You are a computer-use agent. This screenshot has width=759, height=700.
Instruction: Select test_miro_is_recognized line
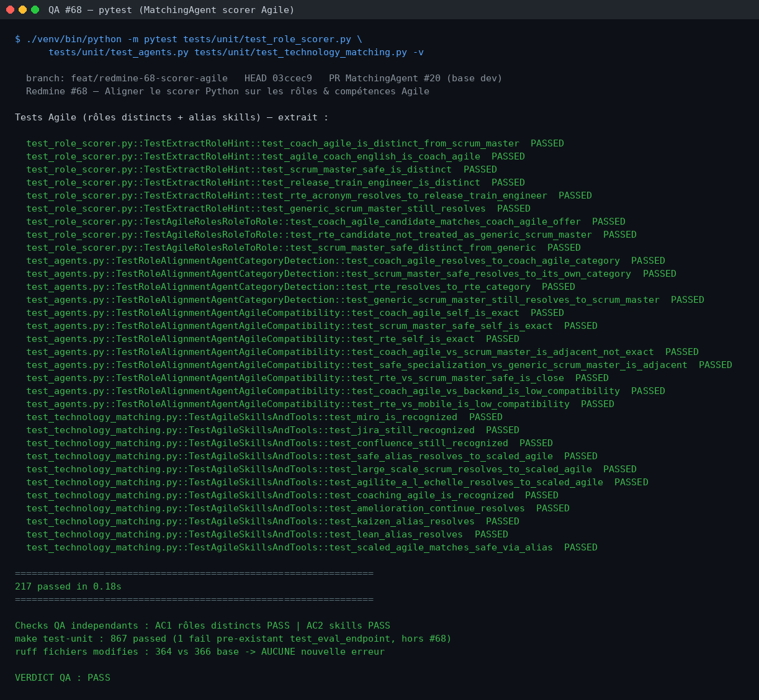click(x=264, y=417)
